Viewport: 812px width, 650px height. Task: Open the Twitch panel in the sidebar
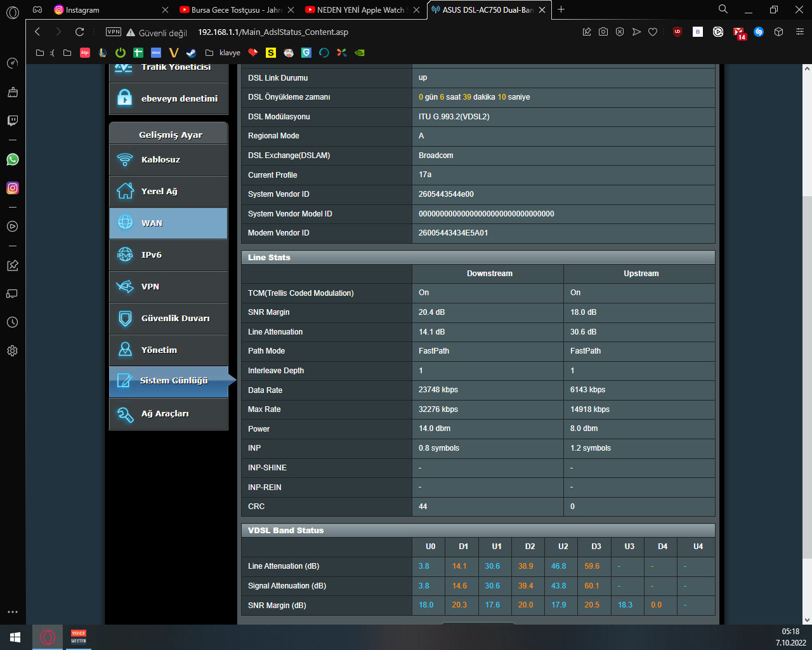pyautogui.click(x=13, y=121)
